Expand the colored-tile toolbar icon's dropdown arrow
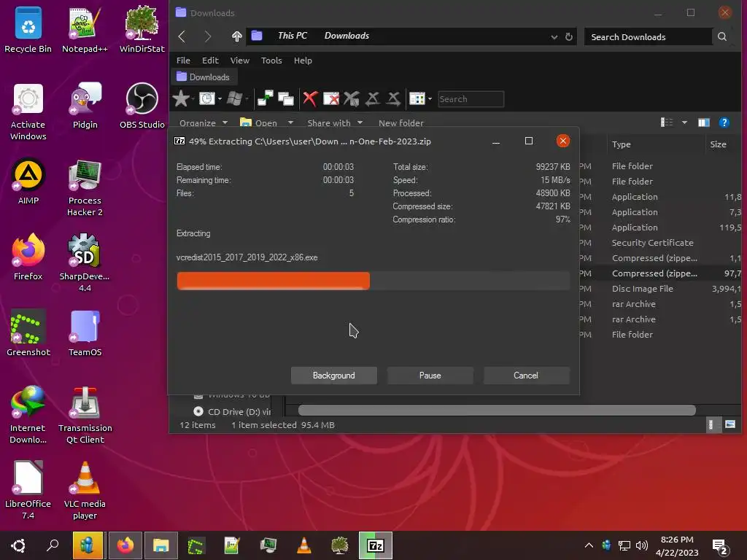747x560 pixels. (x=430, y=99)
